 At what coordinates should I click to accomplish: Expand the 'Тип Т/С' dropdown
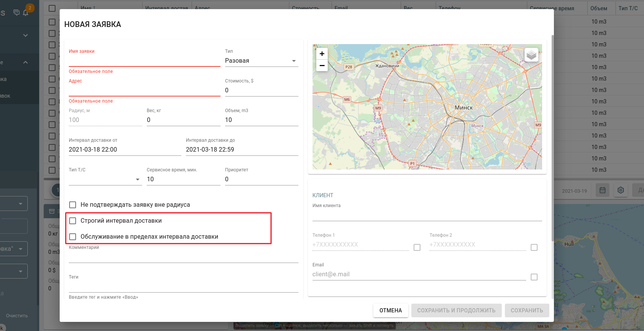click(105, 179)
